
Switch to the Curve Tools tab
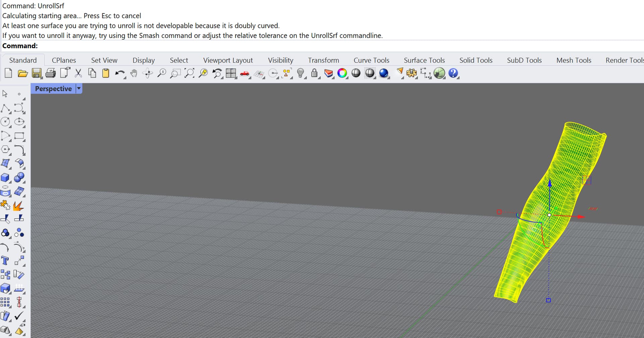[x=371, y=60]
